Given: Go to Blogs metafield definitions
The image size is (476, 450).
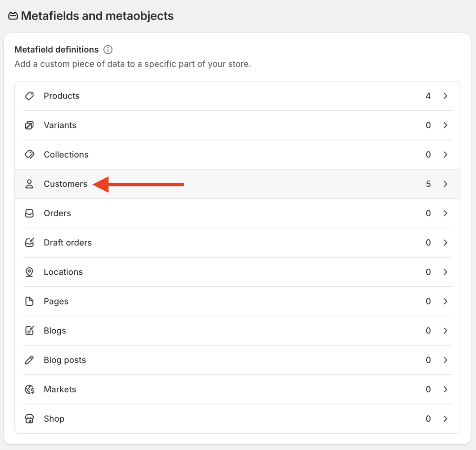Looking at the screenshot, I should 237,331.
